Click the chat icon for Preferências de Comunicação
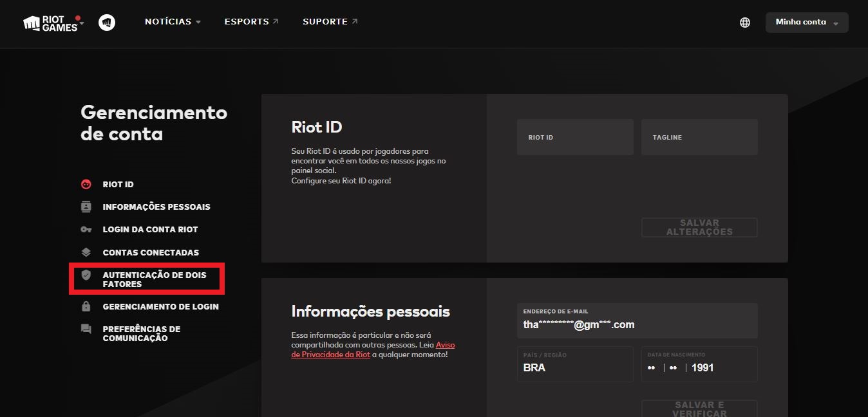 coord(86,329)
